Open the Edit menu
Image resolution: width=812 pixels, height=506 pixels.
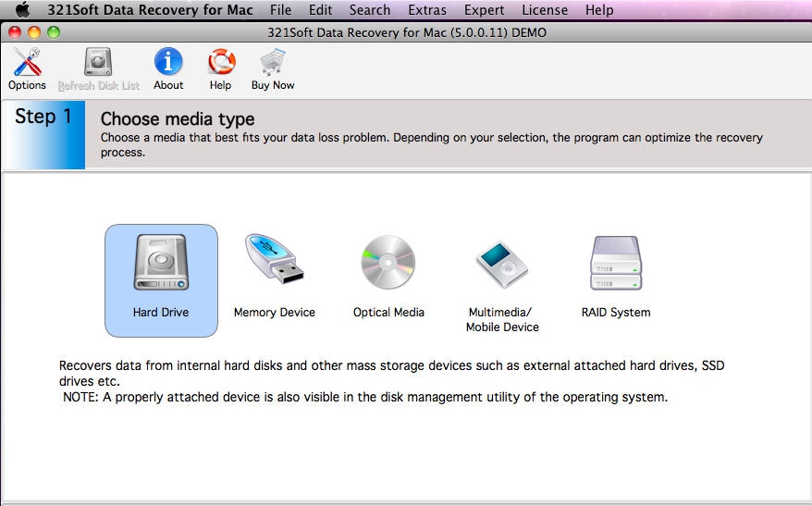(321, 10)
